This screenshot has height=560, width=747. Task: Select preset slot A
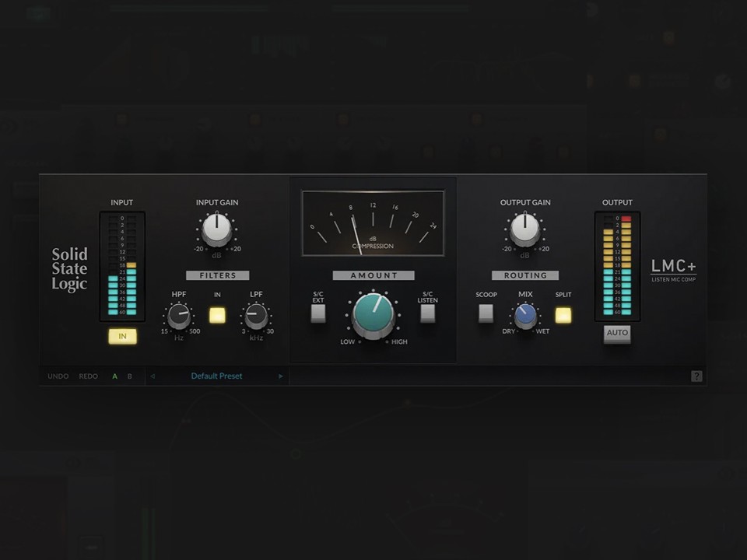[115, 376]
